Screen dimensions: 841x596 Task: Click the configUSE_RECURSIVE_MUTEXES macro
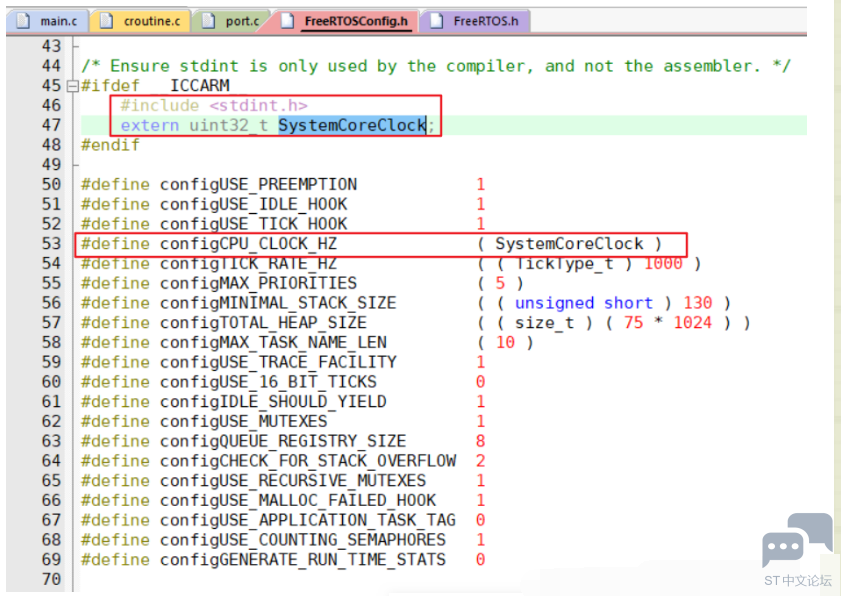293,481
